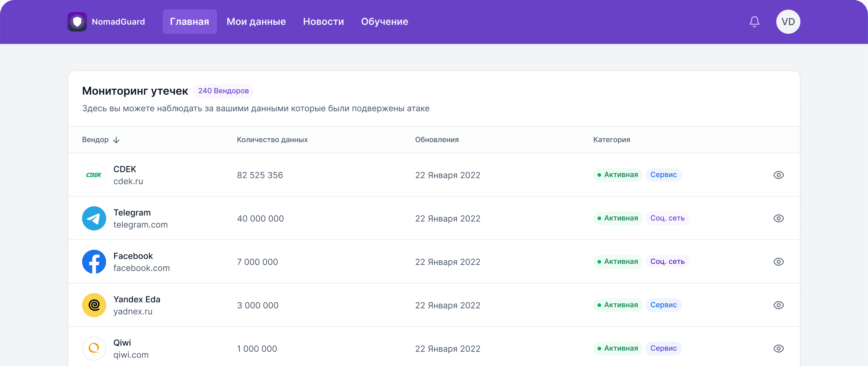Click the CDEK row update date
868x366 pixels.
(448, 175)
